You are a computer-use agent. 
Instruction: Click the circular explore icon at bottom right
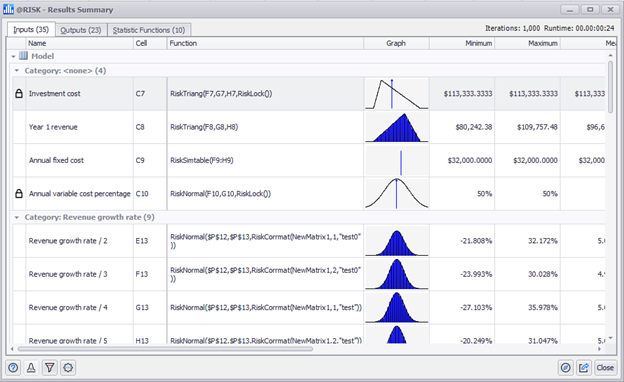pos(566,368)
